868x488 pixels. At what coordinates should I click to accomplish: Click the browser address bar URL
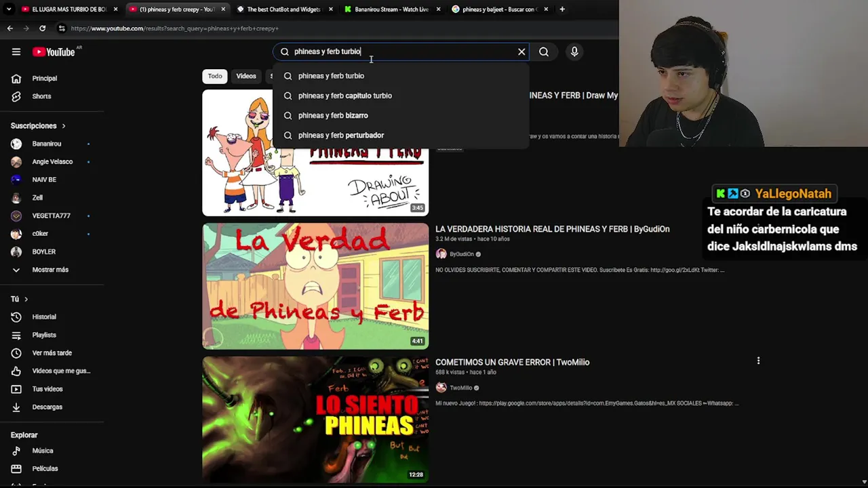[175, 28]
